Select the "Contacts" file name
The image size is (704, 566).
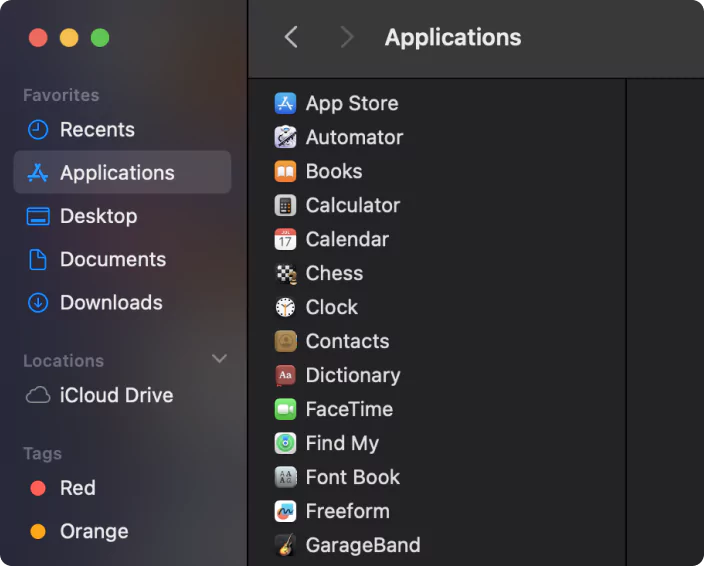tap(348, 341)
